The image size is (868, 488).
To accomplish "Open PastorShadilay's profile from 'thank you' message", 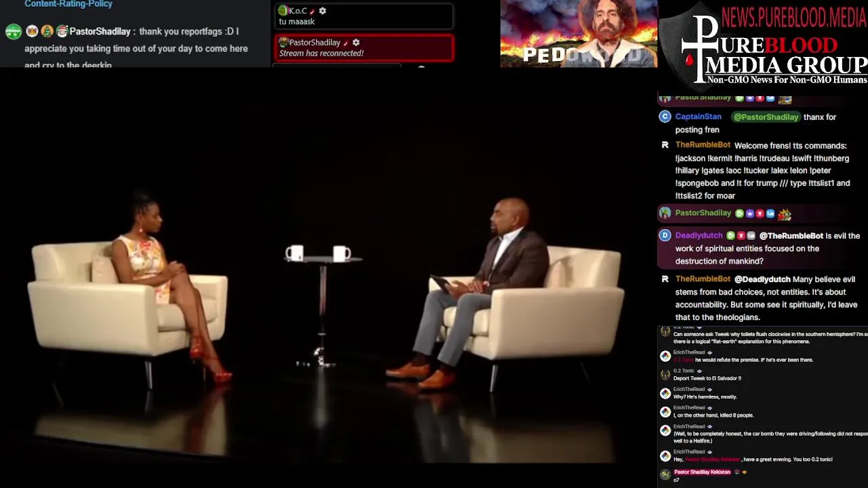I will tap(100, 32).
